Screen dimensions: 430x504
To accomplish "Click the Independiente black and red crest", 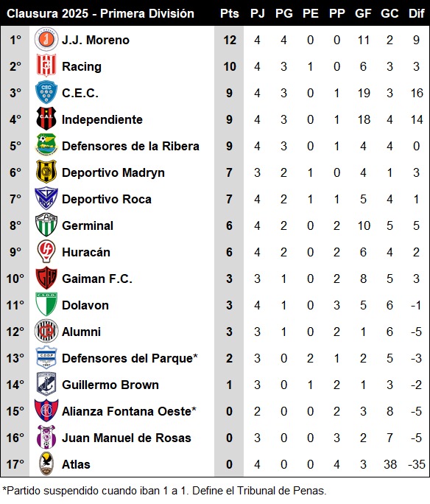I will [x=46, y=119].
